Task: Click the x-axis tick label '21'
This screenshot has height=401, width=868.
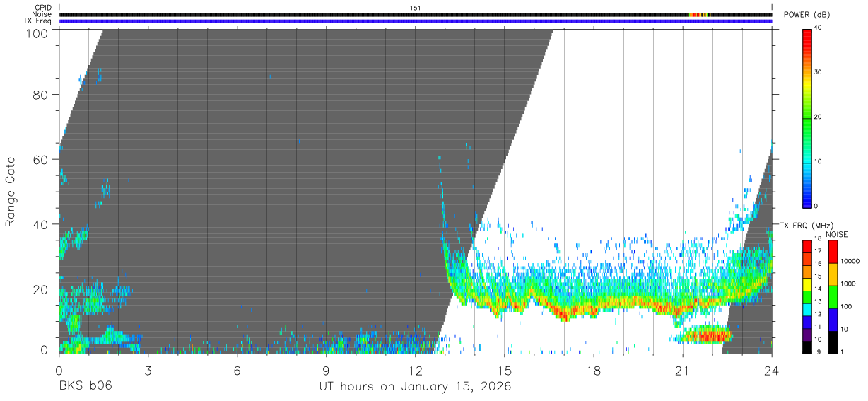Action: click(682, 371)
